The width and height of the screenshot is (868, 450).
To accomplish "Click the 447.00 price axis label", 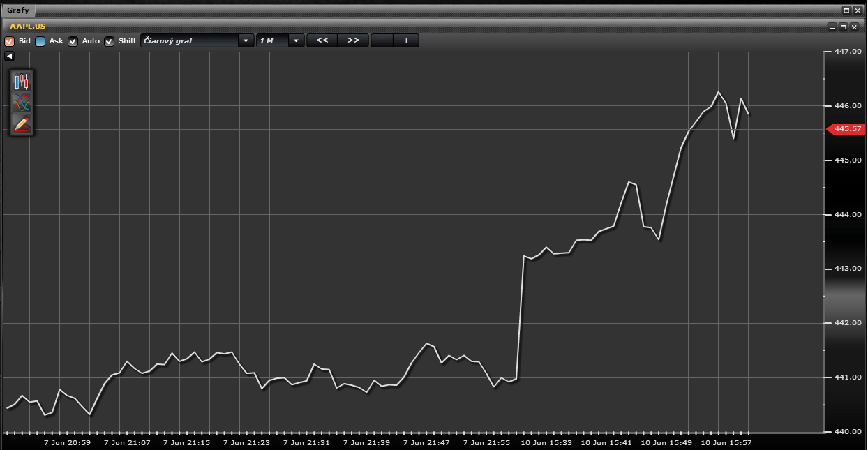I will [848, 52].
